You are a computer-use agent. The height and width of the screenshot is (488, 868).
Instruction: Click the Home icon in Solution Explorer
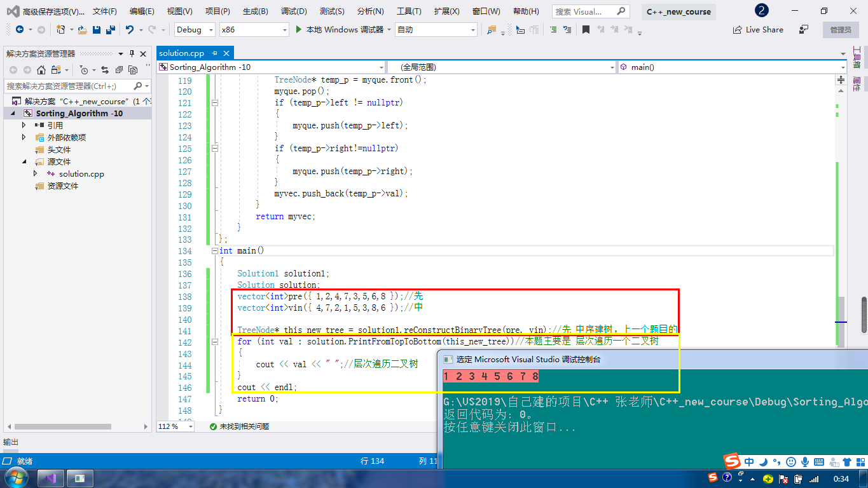tap(41, 70)
